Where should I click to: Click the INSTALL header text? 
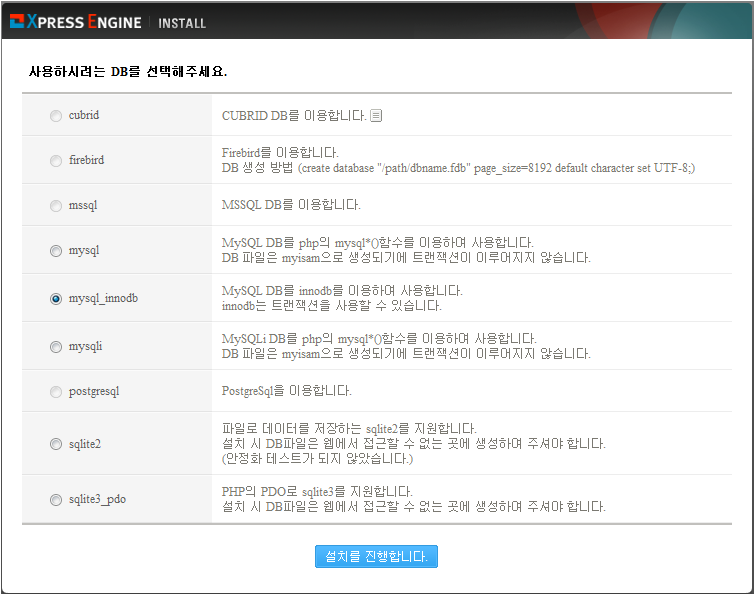pos(182,23)
